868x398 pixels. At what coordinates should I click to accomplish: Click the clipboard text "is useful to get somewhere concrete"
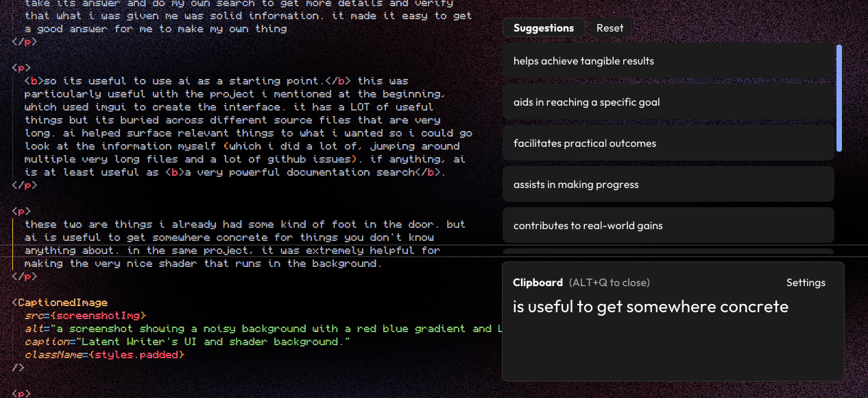[x=651, y=307]
